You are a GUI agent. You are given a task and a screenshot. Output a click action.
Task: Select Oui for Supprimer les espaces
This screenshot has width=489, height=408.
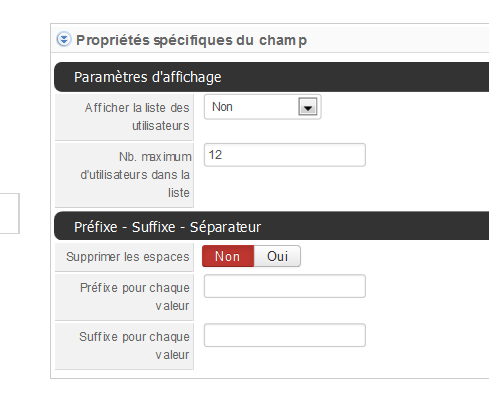pyautogui.click(x=277, y=256)
